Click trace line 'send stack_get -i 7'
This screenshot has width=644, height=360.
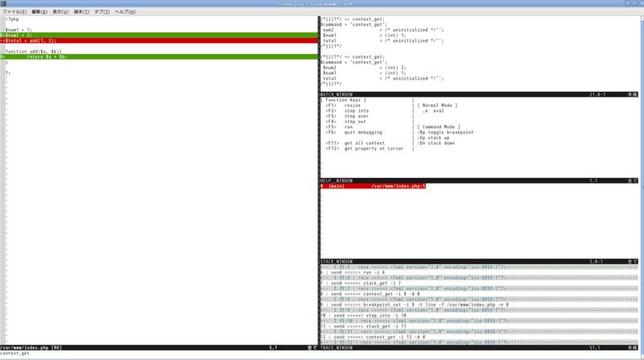click(361, 283)
